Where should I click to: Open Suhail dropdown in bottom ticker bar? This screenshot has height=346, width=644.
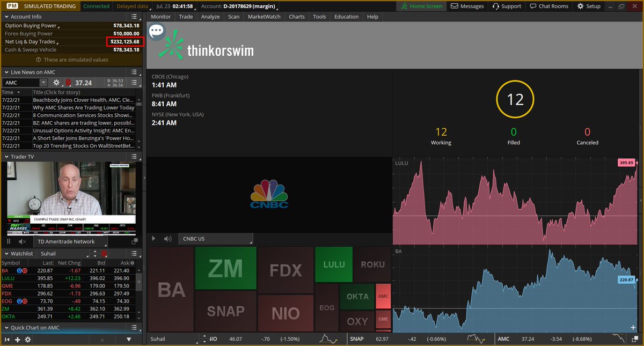174,339
